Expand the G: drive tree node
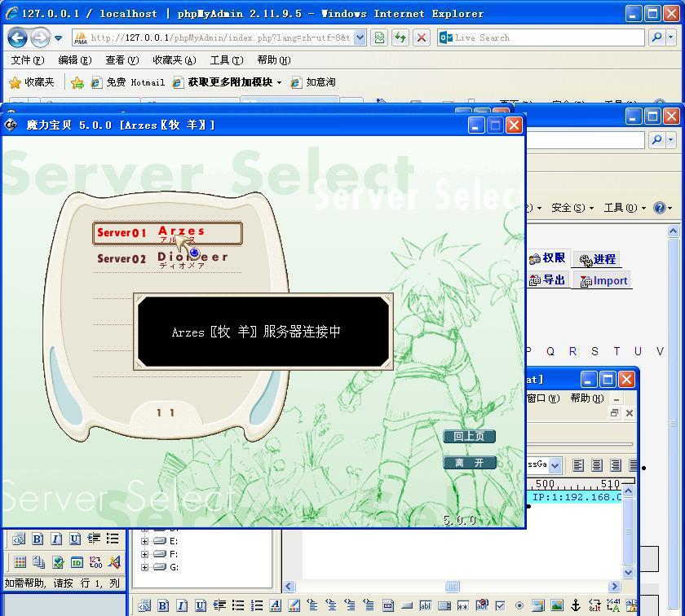The height and width of the screenshot is (616, 685). [144, 567]
